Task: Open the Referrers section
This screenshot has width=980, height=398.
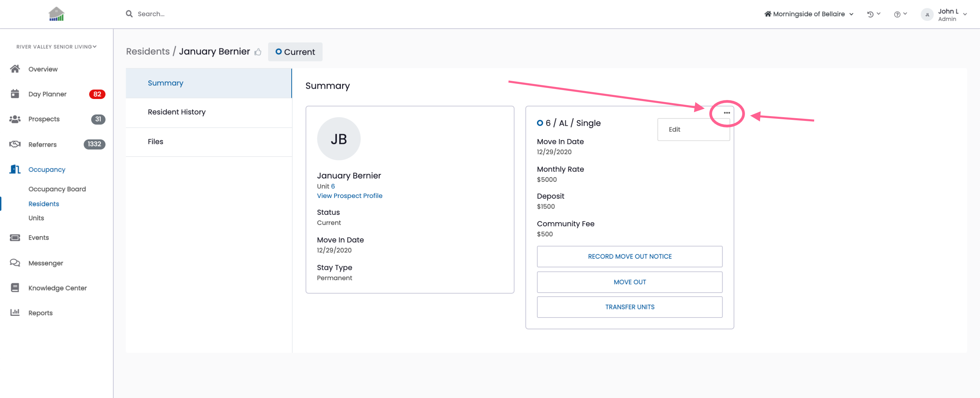Action: point(42,145)
